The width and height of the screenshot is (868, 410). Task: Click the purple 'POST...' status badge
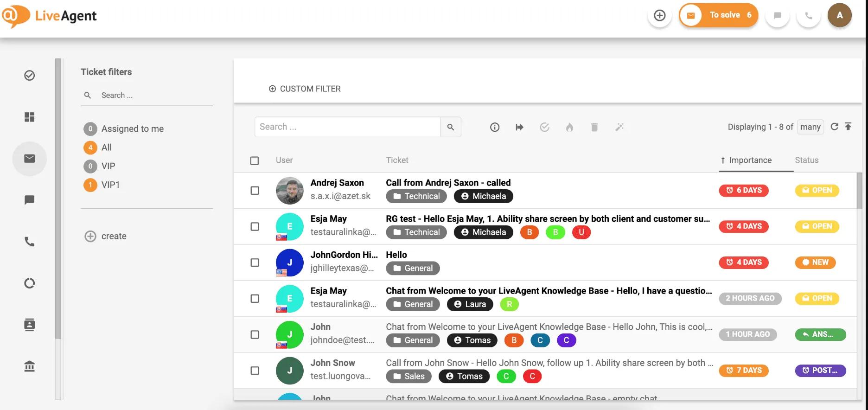pyautogui.click(x=821, y=371)
